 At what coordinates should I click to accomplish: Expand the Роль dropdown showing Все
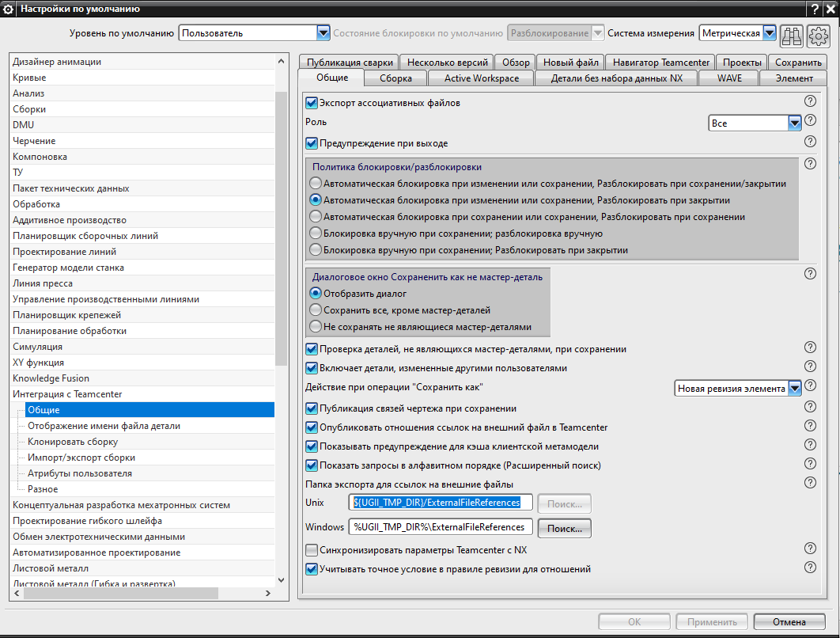(755, 123)
